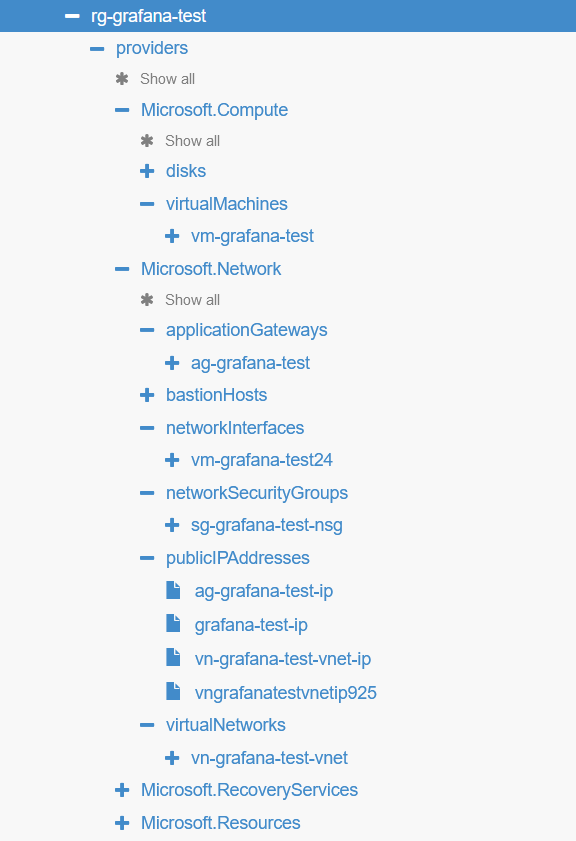Click the Show all asterisk under providers

tap(122, 79)
